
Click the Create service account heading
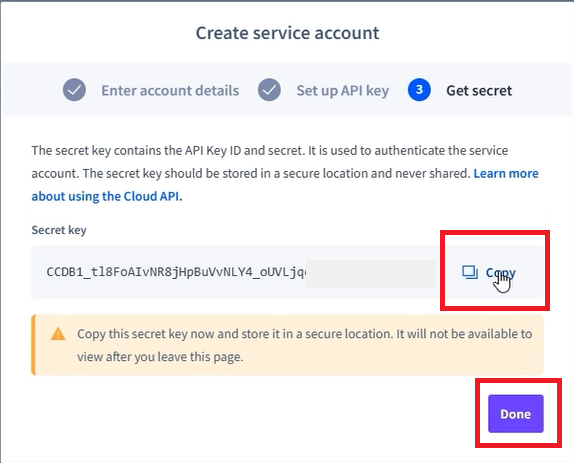pos(287,33)
